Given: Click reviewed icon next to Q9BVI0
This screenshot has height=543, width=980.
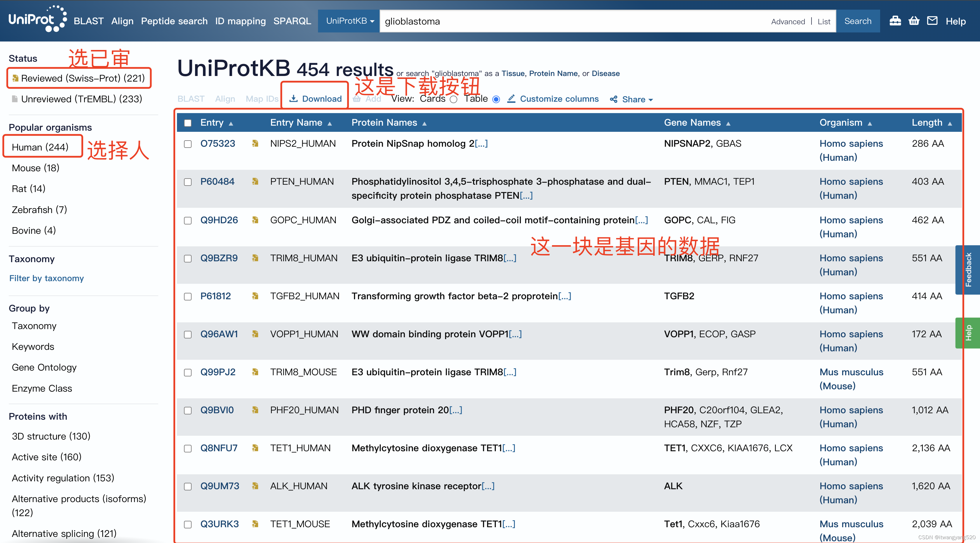Looking at the screenshot, I should [255, 410].
